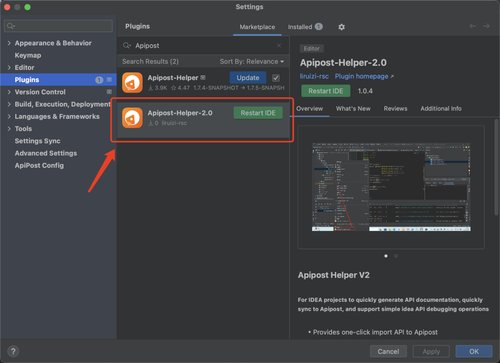Select Keymap in the settings tree
Image resolution: width=500 pixels, height=363 pixels.
point(28,55)
